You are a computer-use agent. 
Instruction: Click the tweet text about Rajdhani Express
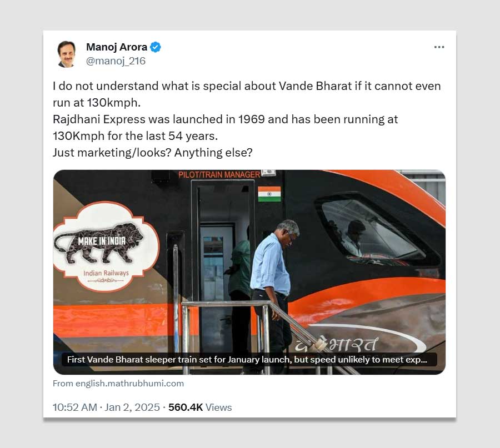pos(225,128)
